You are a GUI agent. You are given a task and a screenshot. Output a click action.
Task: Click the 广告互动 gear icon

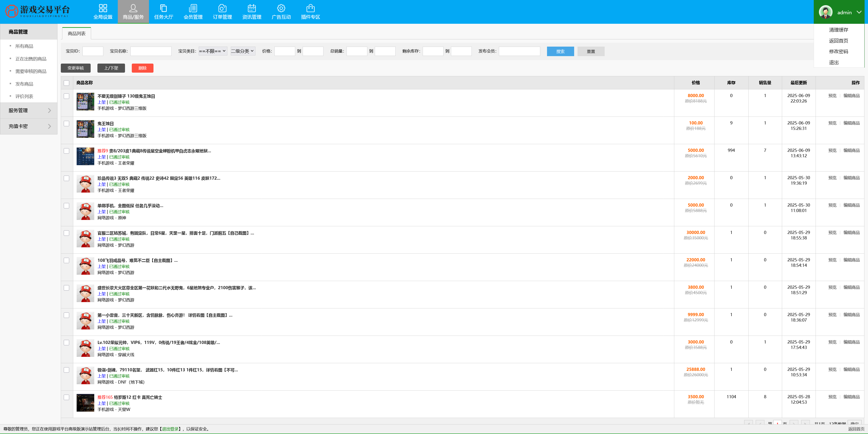tap(281, 8)
